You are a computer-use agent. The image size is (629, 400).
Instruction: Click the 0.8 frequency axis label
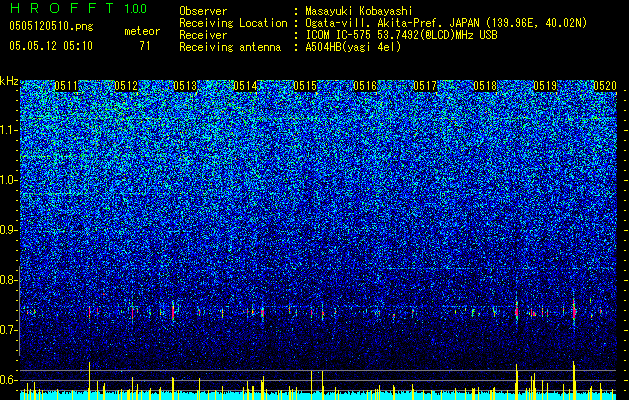(8, 280)
